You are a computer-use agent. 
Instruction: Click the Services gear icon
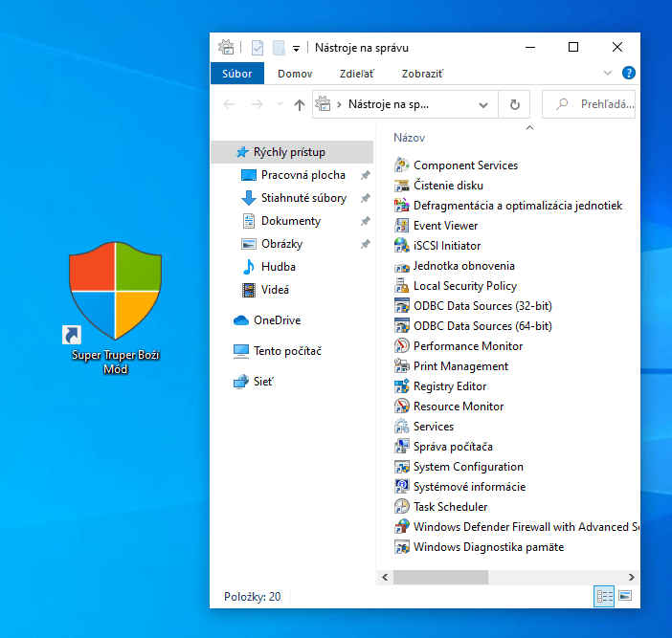pos(402,427)
